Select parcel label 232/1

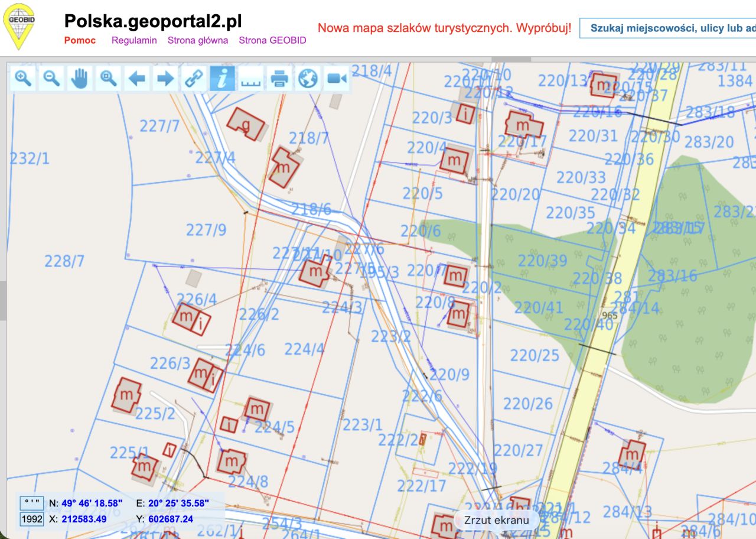30,158
